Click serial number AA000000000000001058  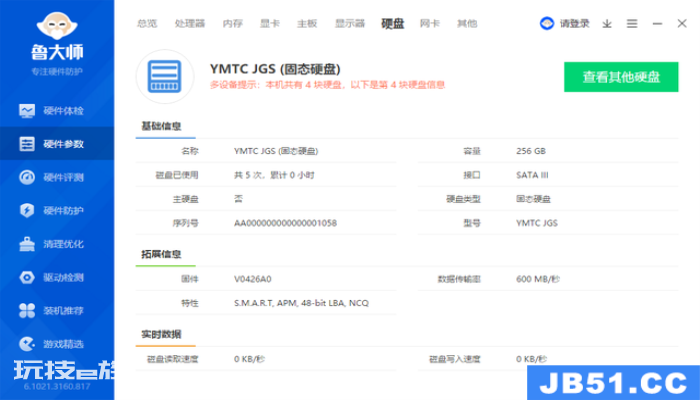click(285, 223)
